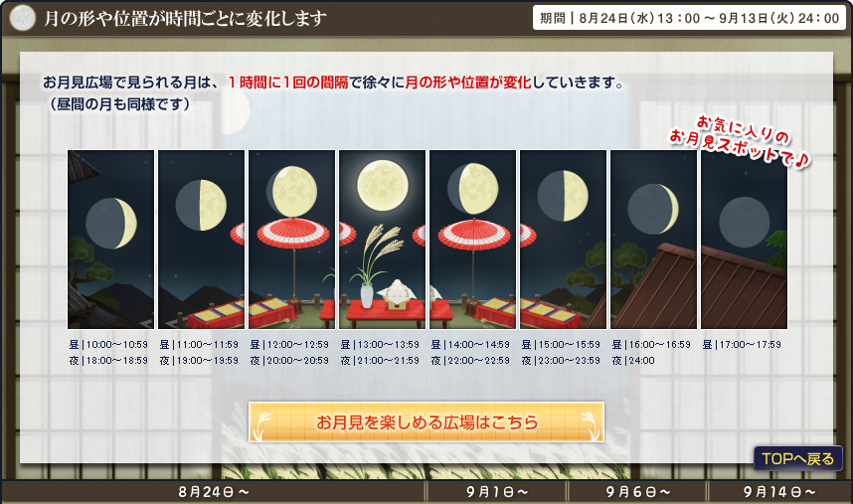Select the 9月6日〜 tab
The image size is (853, 504).
637,492
